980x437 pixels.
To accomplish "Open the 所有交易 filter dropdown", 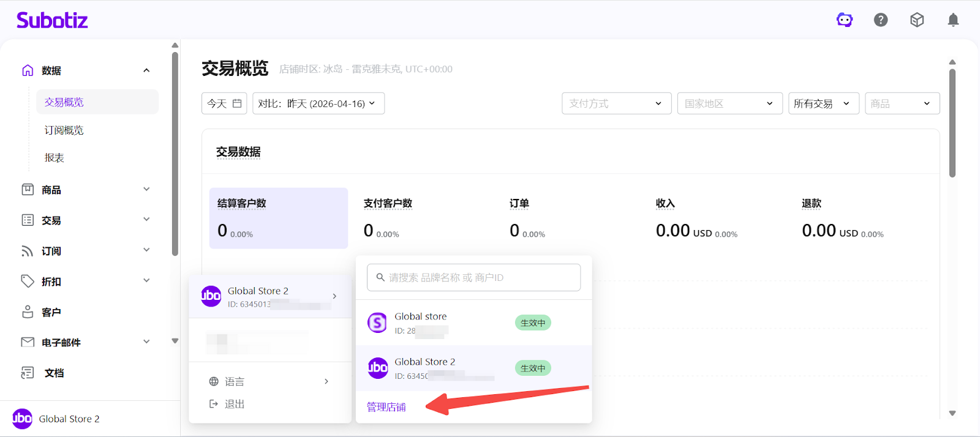I will click(823, 103).
